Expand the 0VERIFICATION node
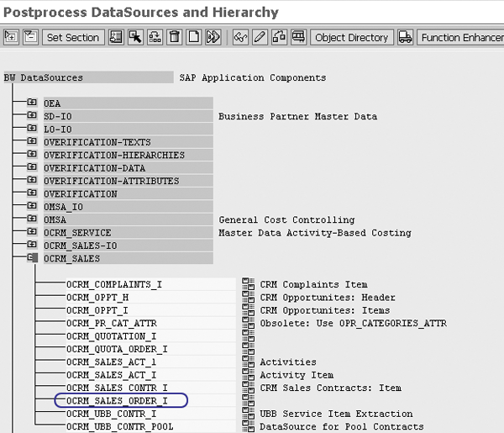This screenshot has height=433, width=504. 32,193
